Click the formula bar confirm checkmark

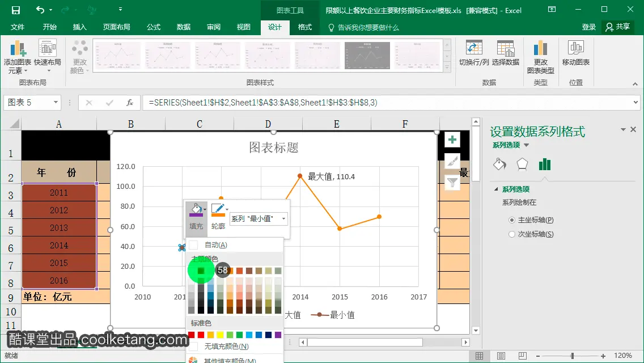coord(109,102)
